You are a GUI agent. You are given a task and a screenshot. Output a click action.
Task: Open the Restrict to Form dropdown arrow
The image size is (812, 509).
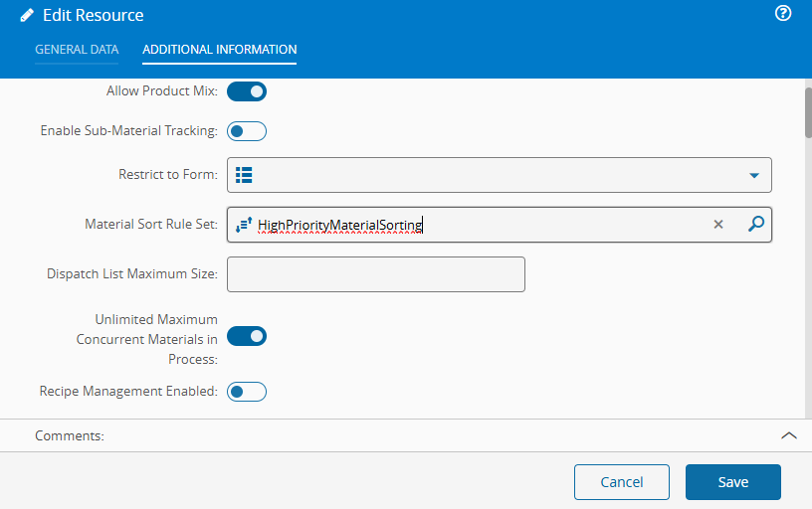point(754,176)
